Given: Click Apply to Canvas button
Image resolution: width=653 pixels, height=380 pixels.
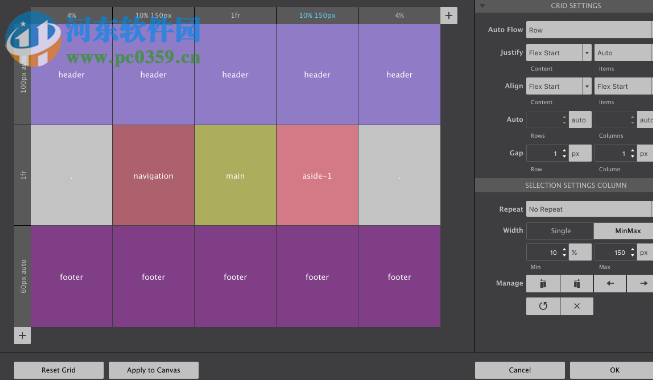Looking at the screenshot, I should coord(154,370).
